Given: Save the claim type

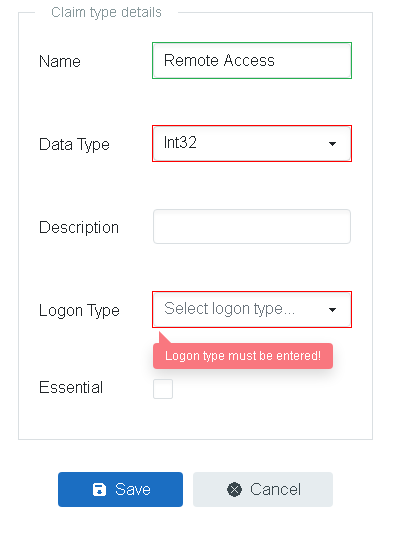Looking at the screenshot, I should tap(120, 489).
